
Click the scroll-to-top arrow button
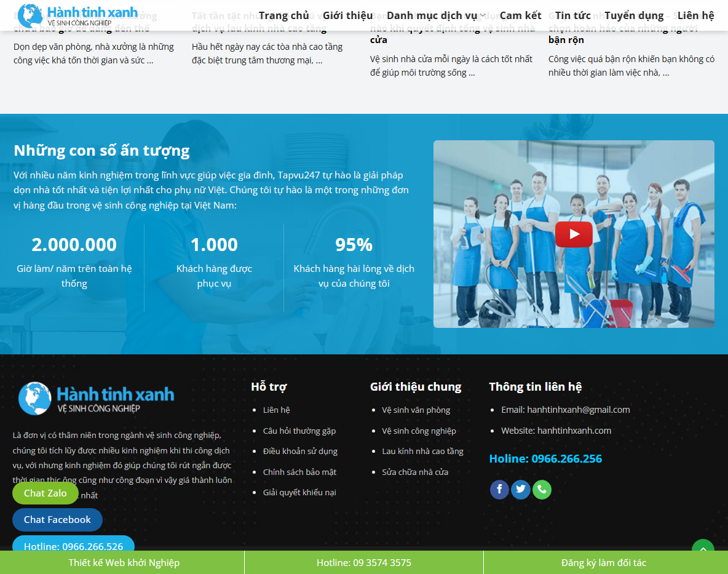pos(703,549)
